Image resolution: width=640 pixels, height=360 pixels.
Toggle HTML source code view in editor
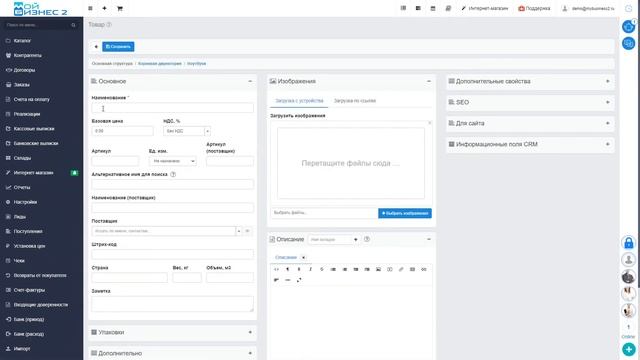click(x=276, y=269)
